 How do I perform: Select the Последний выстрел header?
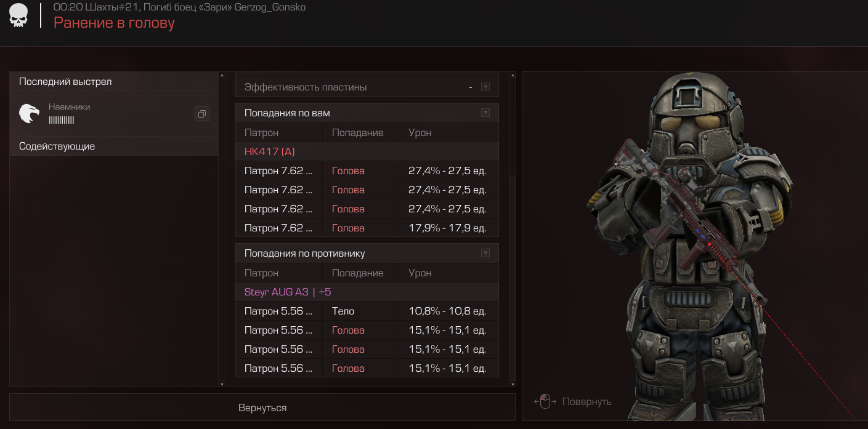click(x=114, y=82)
